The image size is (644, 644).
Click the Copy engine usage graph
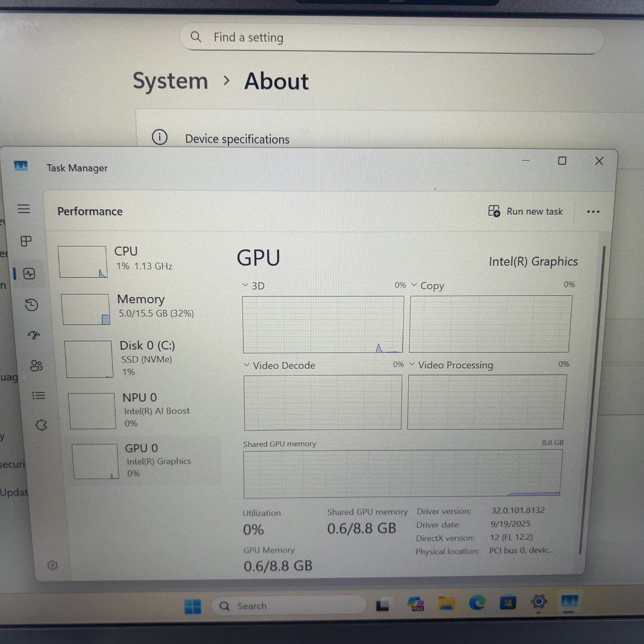coord(490,324)
